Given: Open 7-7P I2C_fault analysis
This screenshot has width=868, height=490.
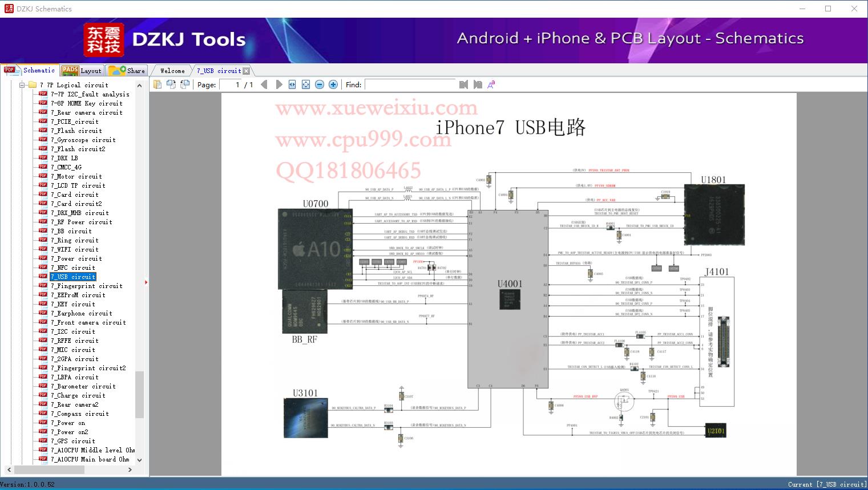Looking at the screenshot, I should click(x=90, y=94).
